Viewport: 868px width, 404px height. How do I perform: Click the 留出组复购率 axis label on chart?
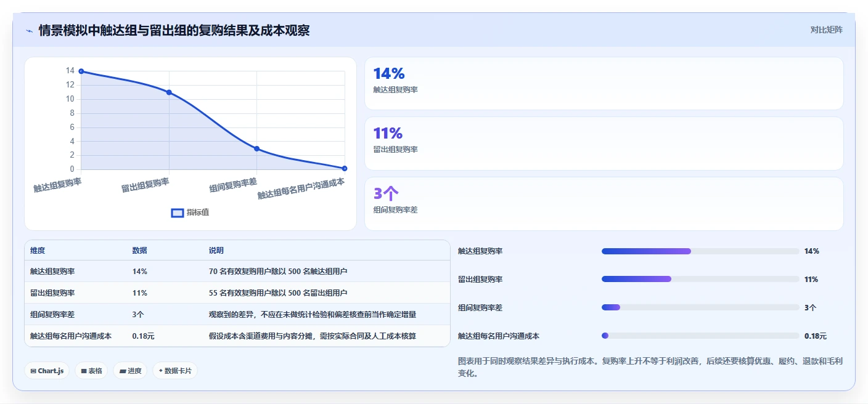coord(145,185)
